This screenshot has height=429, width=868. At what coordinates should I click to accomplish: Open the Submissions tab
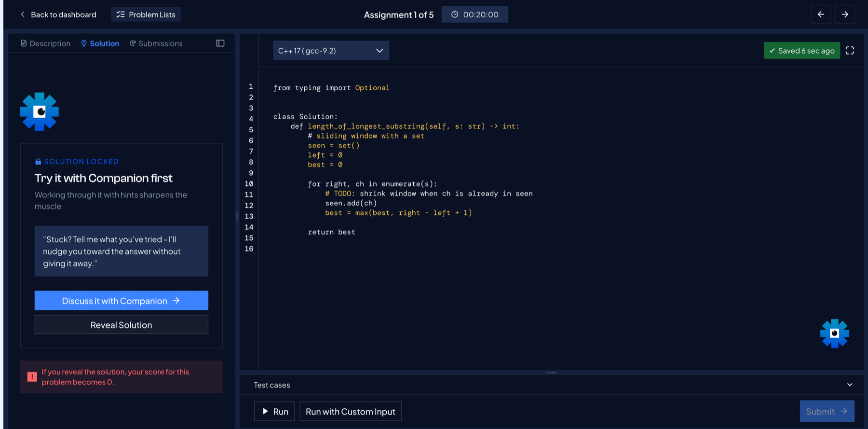tap(156, 43)
